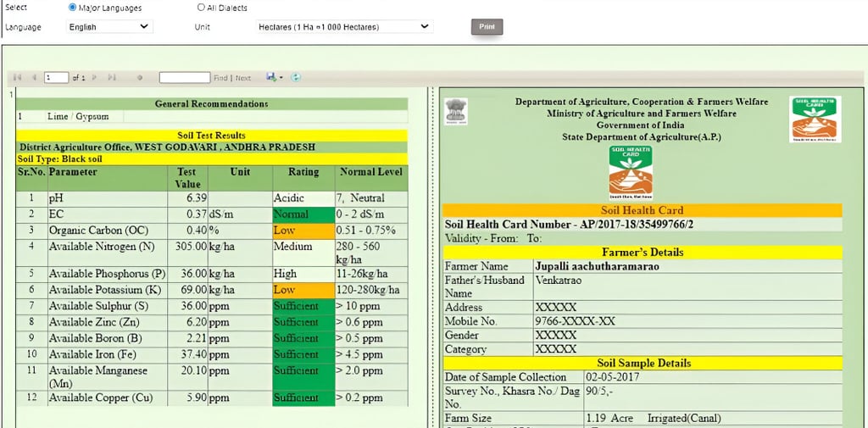
Task: Select All Dialects radio option
Action: tap(201, 8)
